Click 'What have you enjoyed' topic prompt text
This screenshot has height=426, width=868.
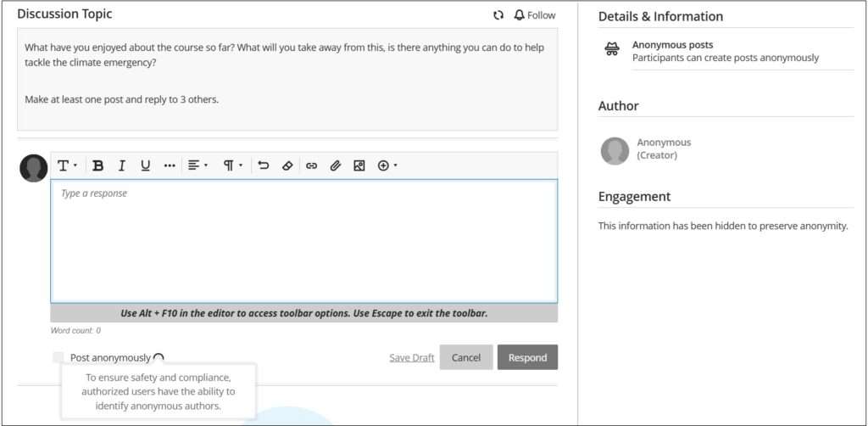coord(285,54)
